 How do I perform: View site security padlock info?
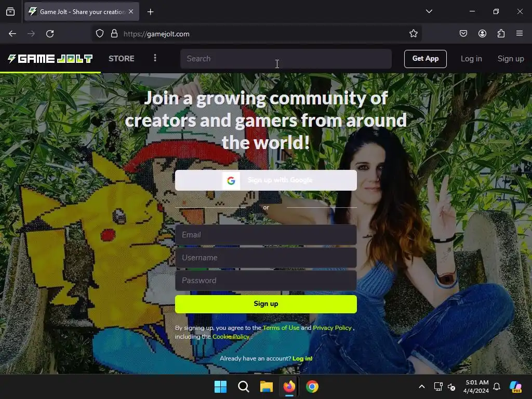tap(114, 34)
